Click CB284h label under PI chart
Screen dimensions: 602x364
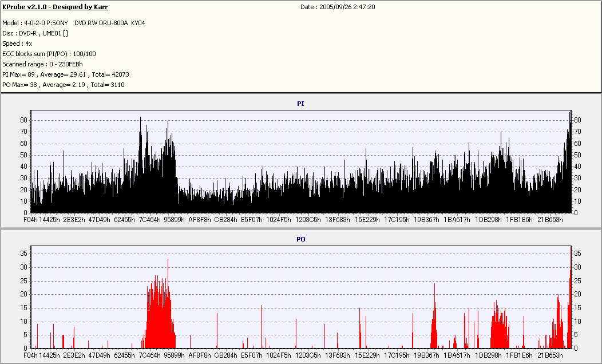[x=225, y=220]
